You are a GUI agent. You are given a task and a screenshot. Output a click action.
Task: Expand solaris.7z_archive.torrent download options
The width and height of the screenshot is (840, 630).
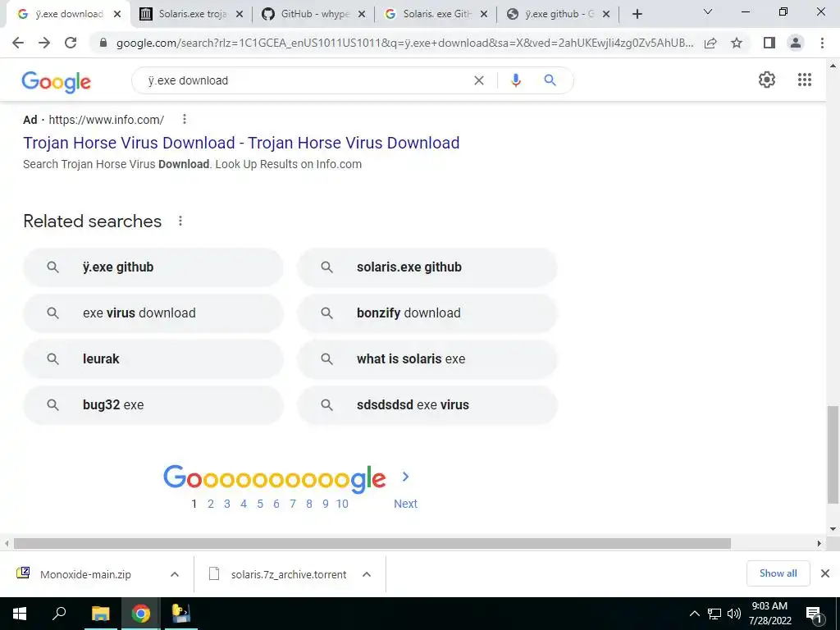[x=367, y=574]
